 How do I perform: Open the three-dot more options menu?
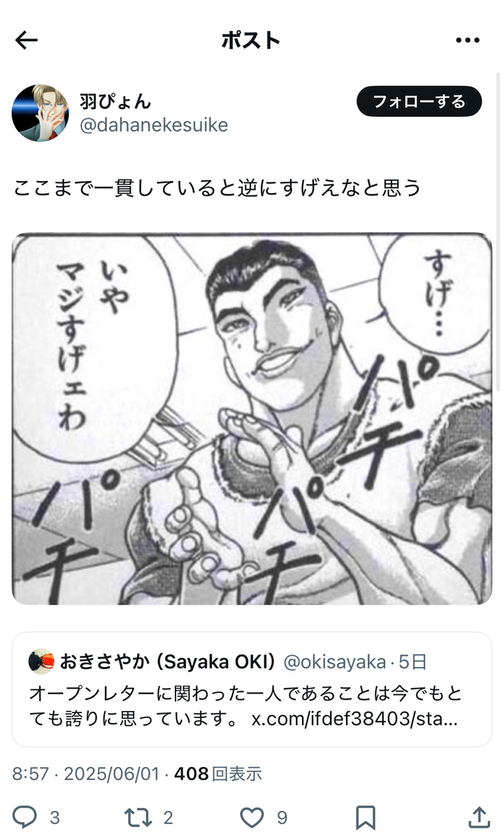468,41
